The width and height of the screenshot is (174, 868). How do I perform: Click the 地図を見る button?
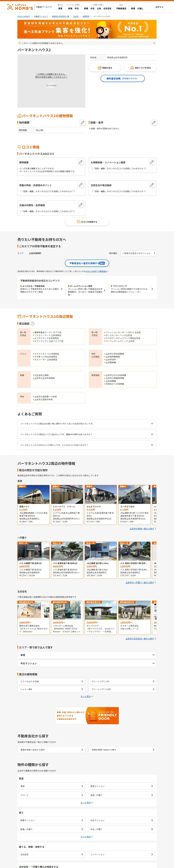pos(105,68)
